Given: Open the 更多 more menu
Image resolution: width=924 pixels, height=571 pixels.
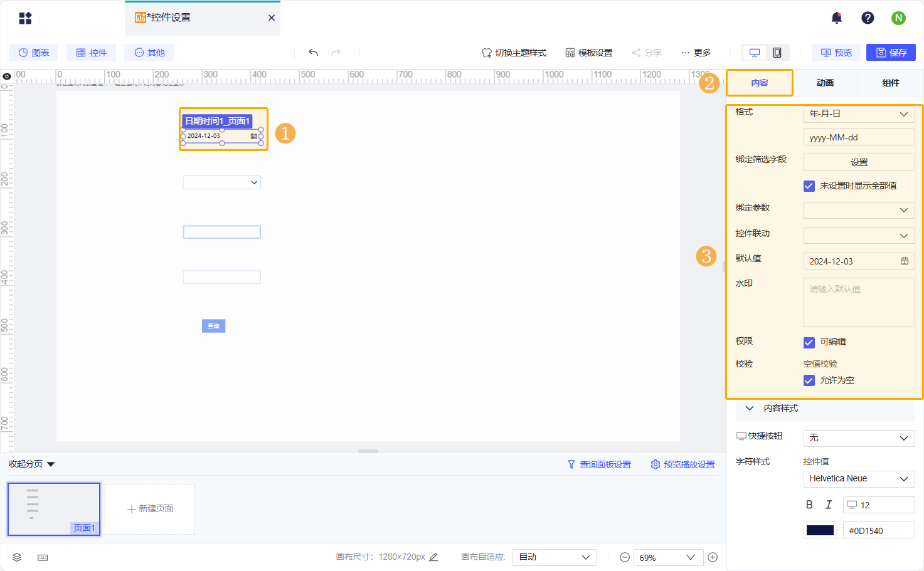Looking at the screenshot, I should click(x=696, y=53).
